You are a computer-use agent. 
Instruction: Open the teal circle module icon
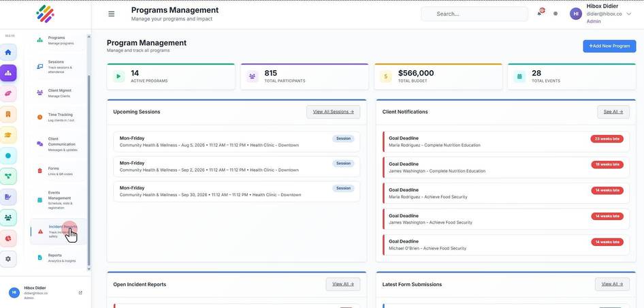pos(8,156)
